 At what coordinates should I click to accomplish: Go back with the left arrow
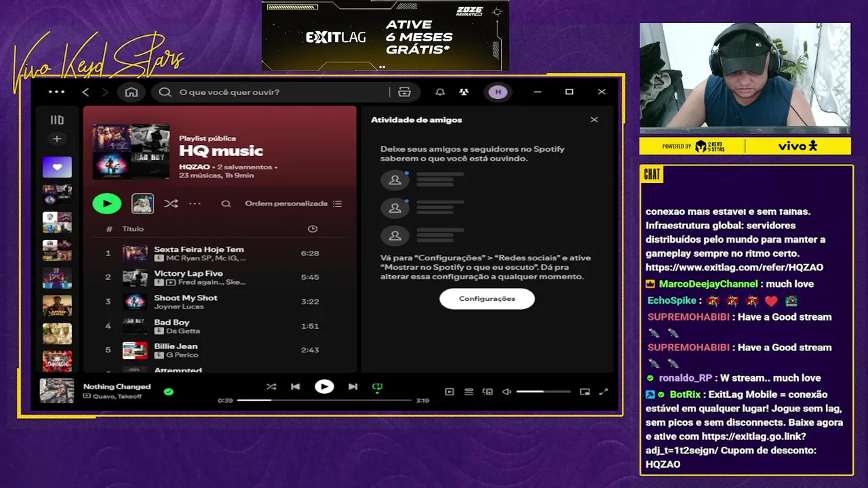point(85,92)
